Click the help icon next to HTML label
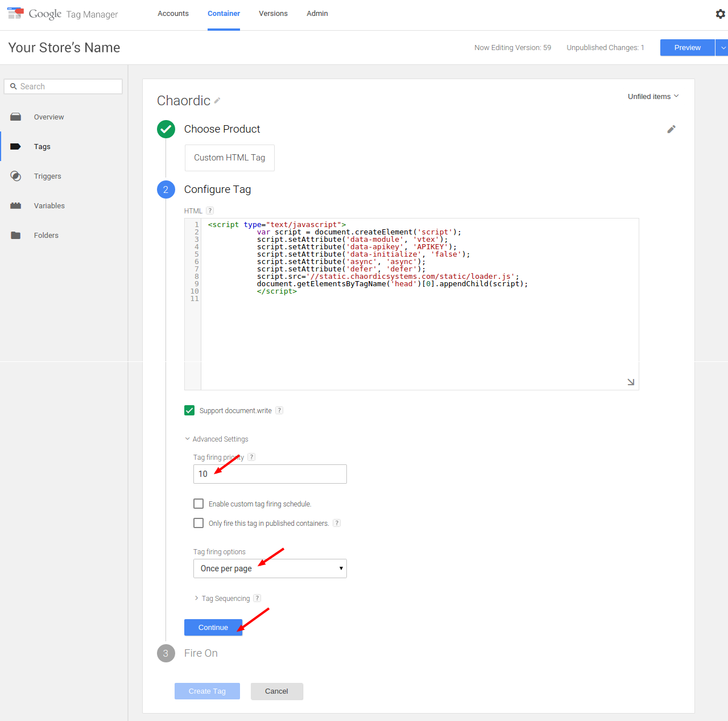 click(210, 211)
